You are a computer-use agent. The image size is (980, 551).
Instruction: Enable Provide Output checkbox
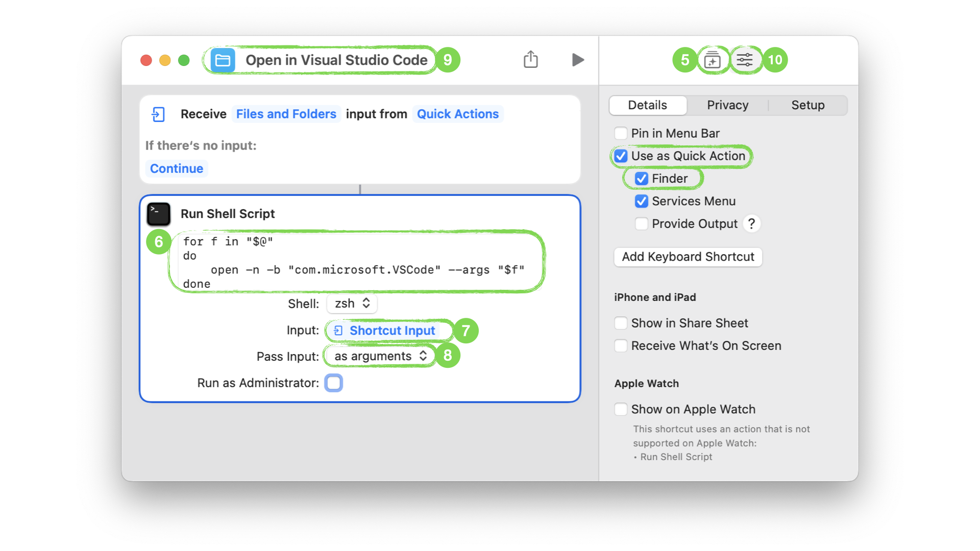click(x=642, y=223)
